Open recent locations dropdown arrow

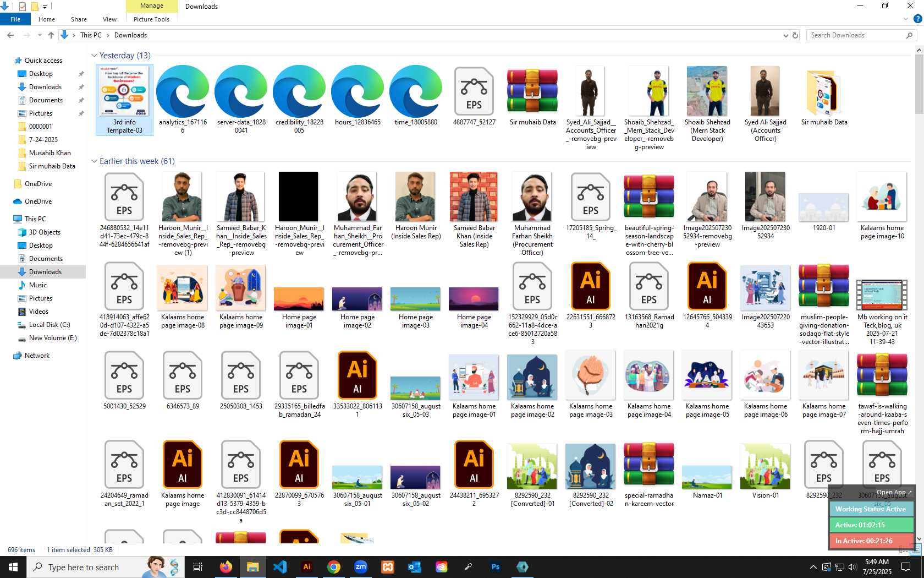40,35
